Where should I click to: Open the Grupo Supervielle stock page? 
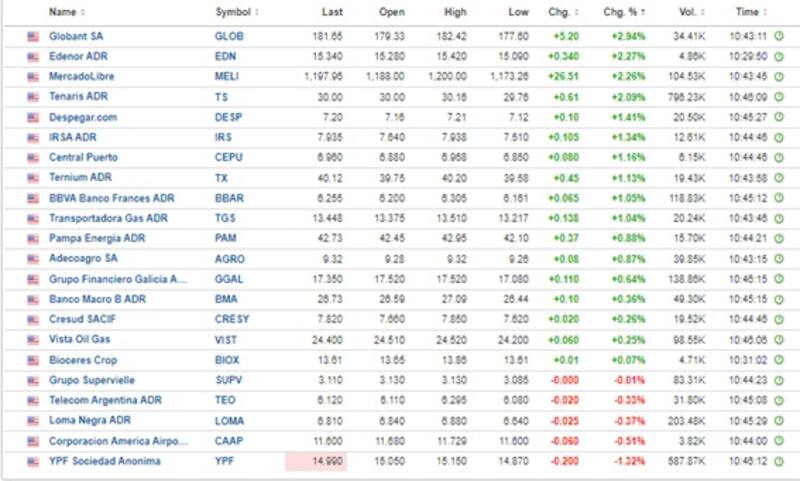(92, 380)
